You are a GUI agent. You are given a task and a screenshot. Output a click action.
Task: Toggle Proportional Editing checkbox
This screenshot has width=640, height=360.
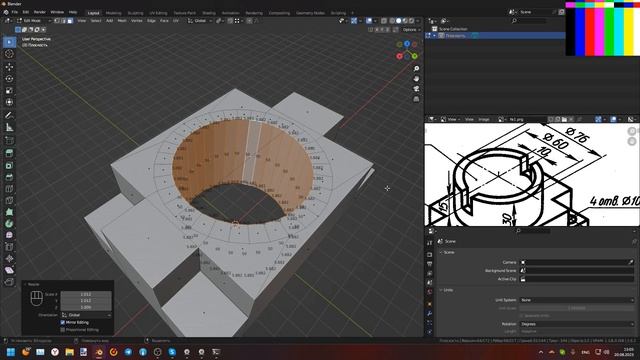pyautogui.click(x=63, y=329)
